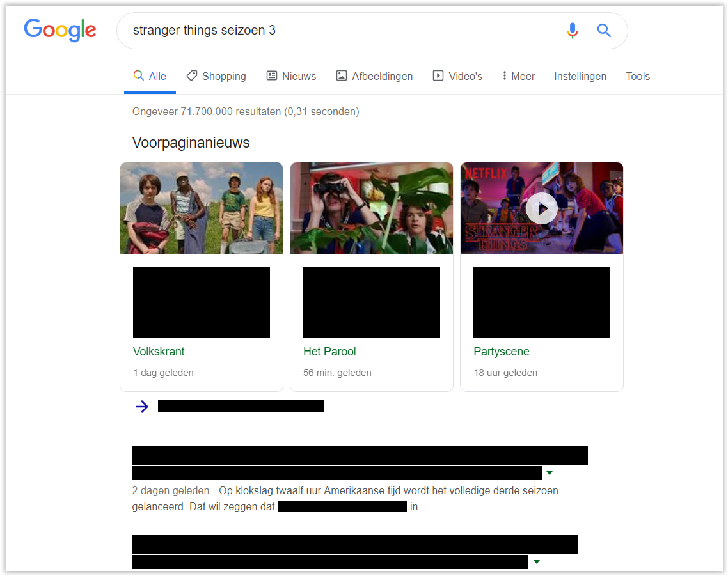
Task: Click the blue search magnifier button
Action: (604, 31)
